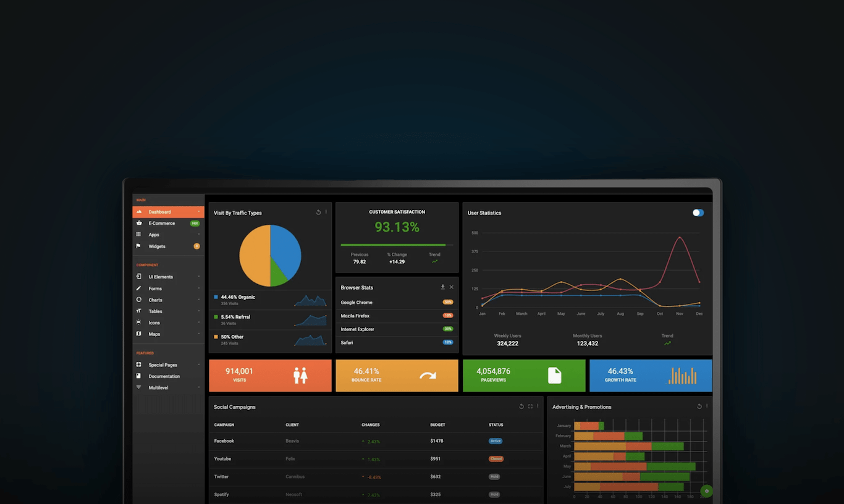
Task: Refresh the Visit By Traffic Types card
Action: pos(318,212)
